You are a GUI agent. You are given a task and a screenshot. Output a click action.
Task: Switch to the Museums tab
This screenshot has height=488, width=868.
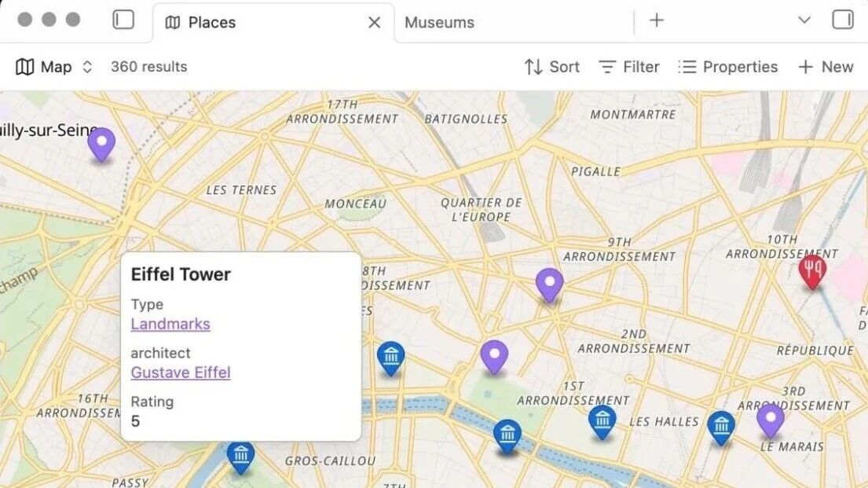pyautogui.click(x=439, y=22)
